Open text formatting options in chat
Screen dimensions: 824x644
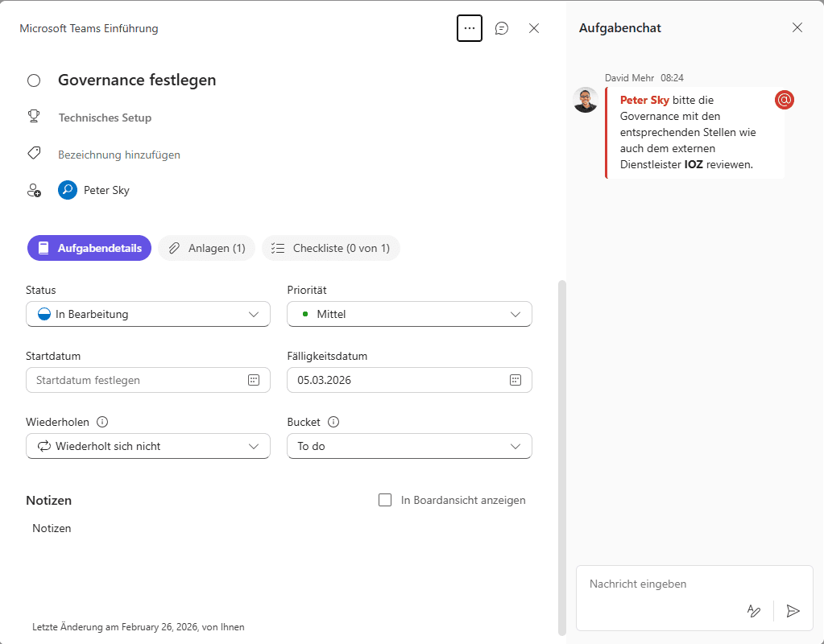pos(754,611)
